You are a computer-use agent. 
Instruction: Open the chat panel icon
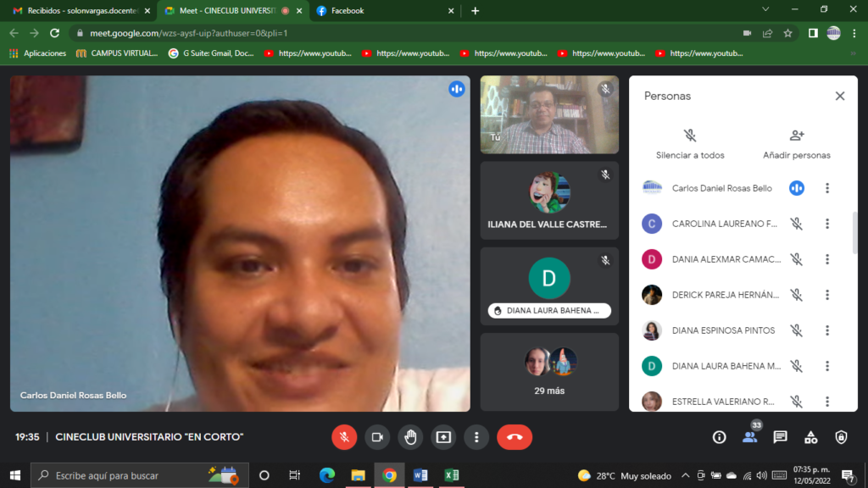(x=780, y=437)
